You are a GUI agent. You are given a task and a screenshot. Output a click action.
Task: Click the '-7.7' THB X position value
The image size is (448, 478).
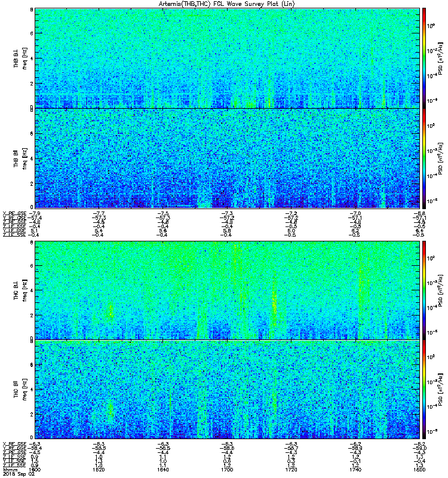point(99,213)
